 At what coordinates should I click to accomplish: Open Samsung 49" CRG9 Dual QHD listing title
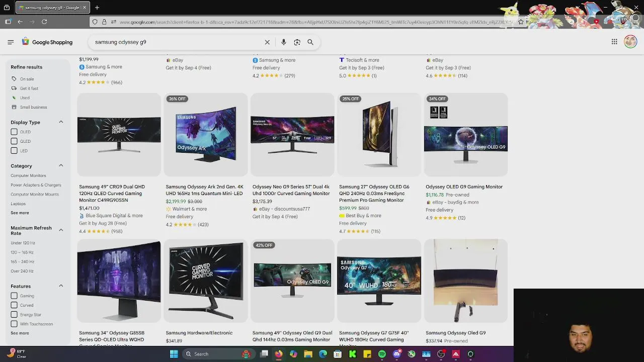pyautogui.click(x=112, y=193)
